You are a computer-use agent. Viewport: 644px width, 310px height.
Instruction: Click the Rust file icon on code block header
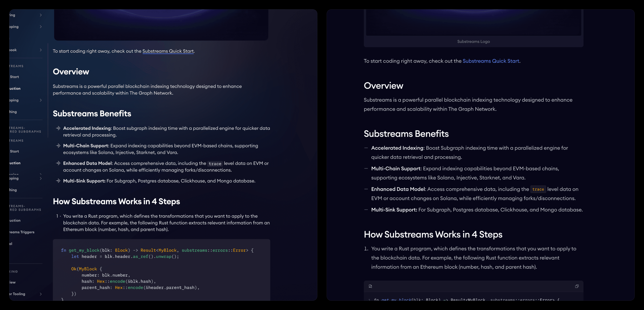coord(370,286)
